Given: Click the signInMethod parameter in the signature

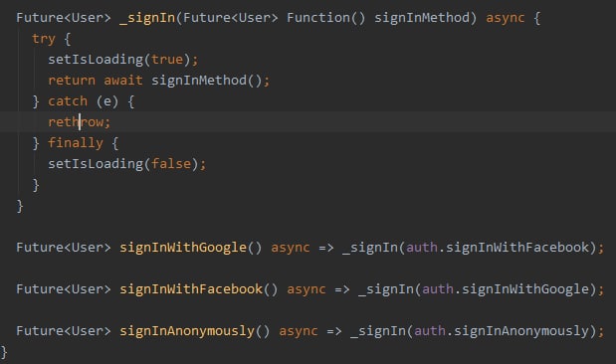Looking at the screenshot, I should pyautogui.click(x=422, y=18).
